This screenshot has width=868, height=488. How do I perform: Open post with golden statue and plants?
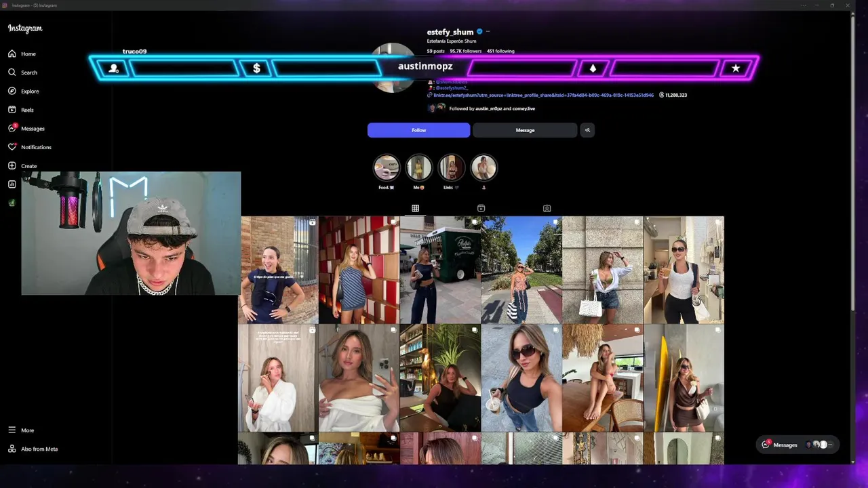point(440,378)
